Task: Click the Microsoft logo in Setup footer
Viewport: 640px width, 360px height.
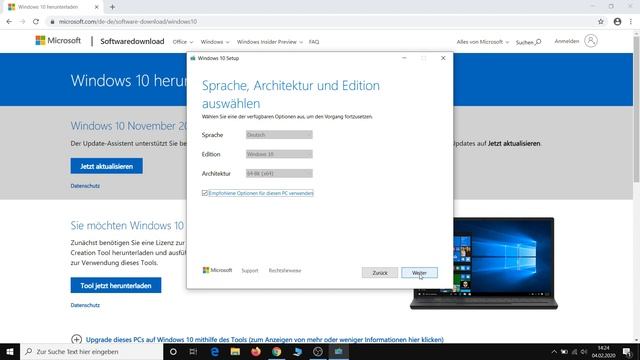Action: [x=217, y=270]
